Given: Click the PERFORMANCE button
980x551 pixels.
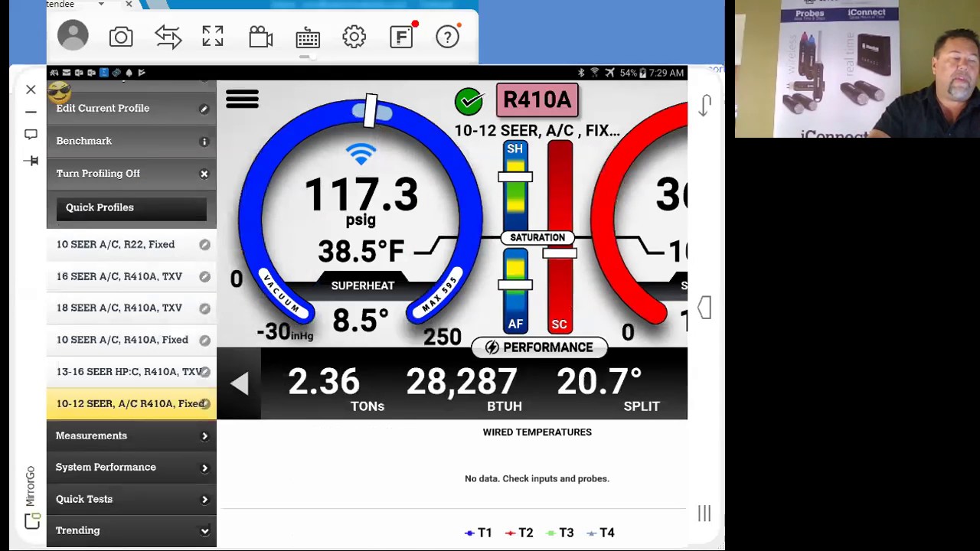Looking at the screenshot, I should (539, 347).
